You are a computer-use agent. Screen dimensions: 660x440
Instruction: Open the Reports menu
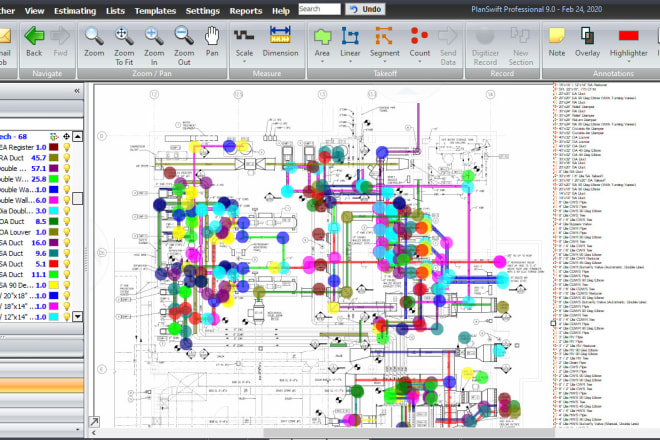[245, 9]
